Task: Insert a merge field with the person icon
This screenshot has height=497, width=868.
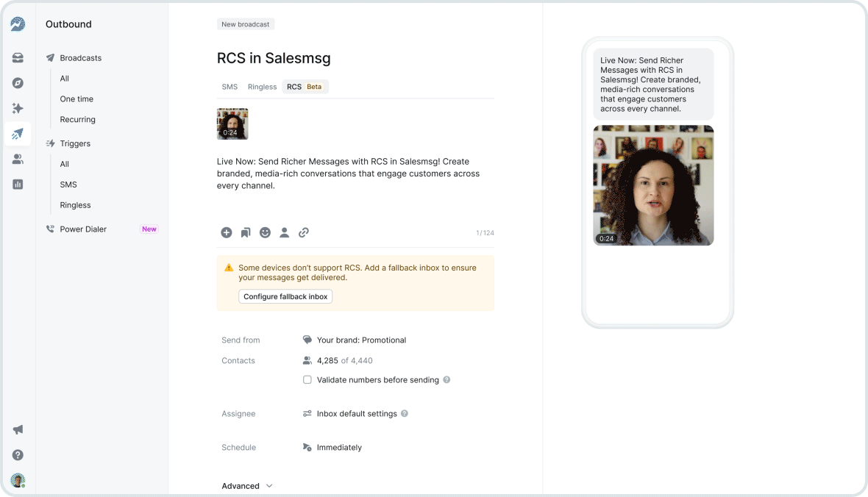Action: (x=285, y=232)
